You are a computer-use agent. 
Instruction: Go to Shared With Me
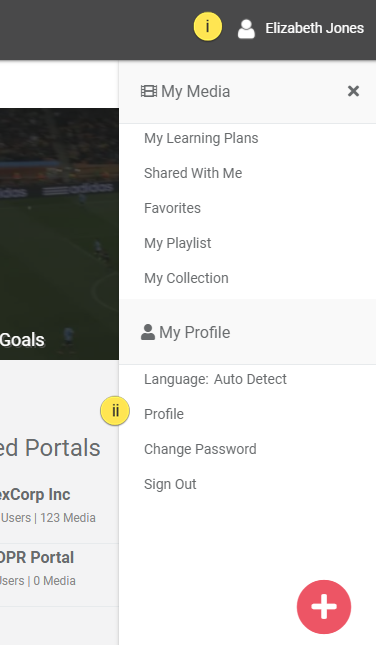193,173
